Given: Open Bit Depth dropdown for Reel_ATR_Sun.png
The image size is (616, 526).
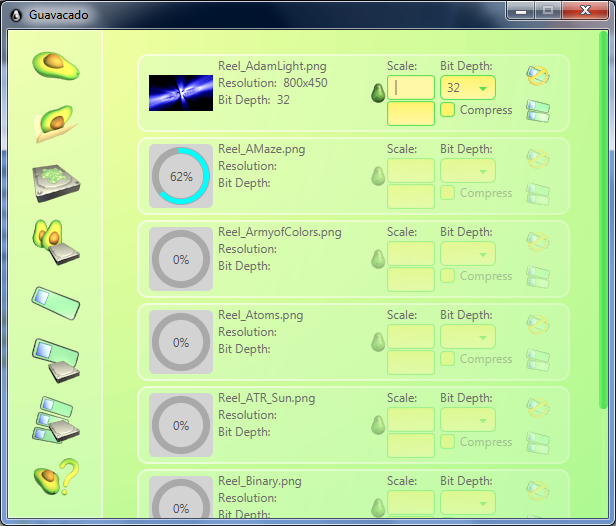Looking at the screenshot, I should [468, 420].
